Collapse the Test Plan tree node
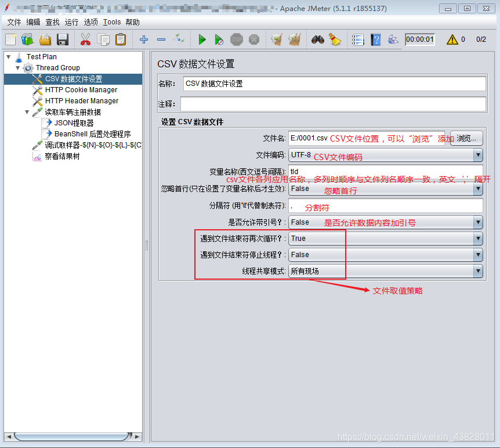500x448 pixels. [x=9, y=57]
